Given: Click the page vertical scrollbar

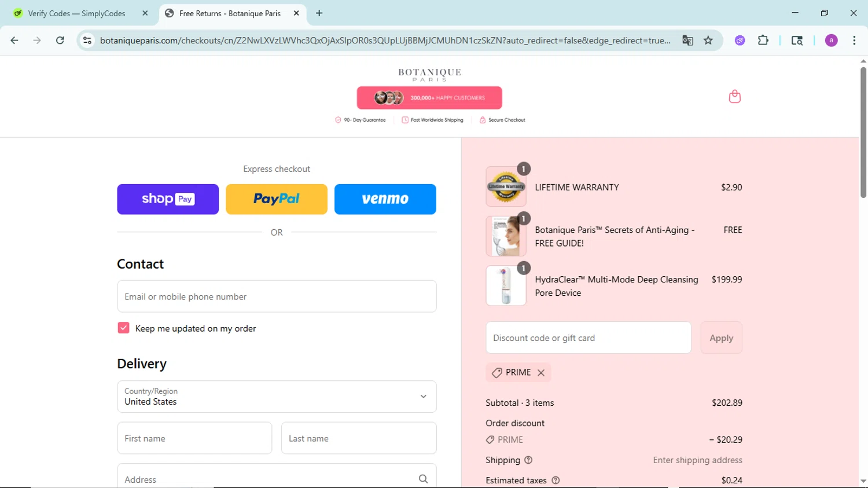Looking at the screenshot, I should click(863, 132).
